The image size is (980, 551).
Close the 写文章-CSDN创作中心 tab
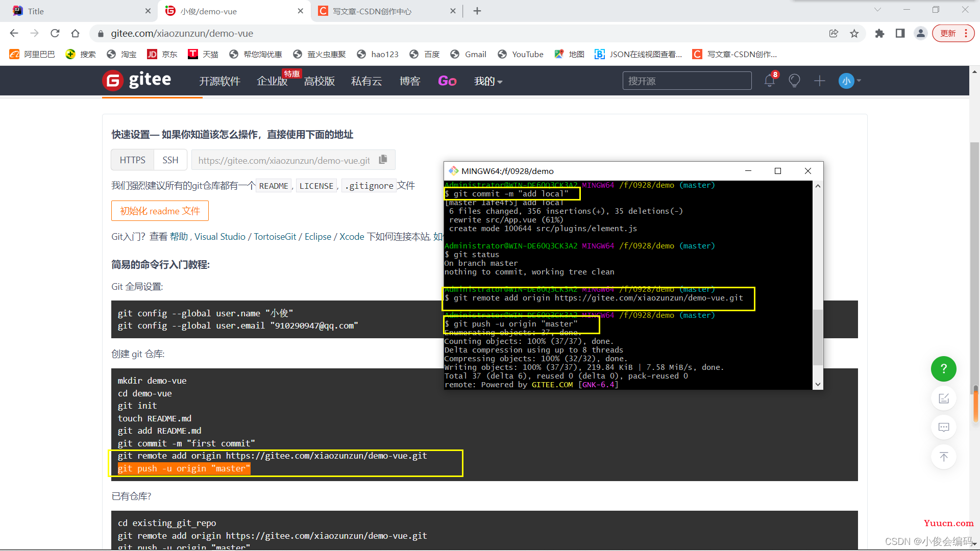[453, 11]
